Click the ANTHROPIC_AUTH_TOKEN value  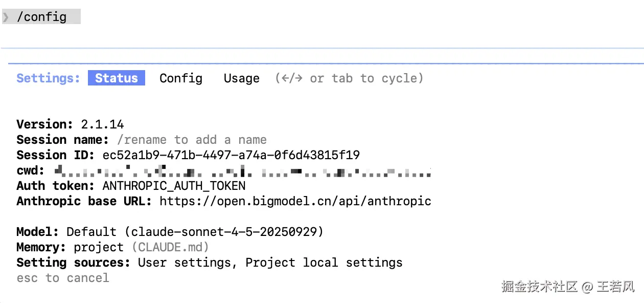click(174, 186)
